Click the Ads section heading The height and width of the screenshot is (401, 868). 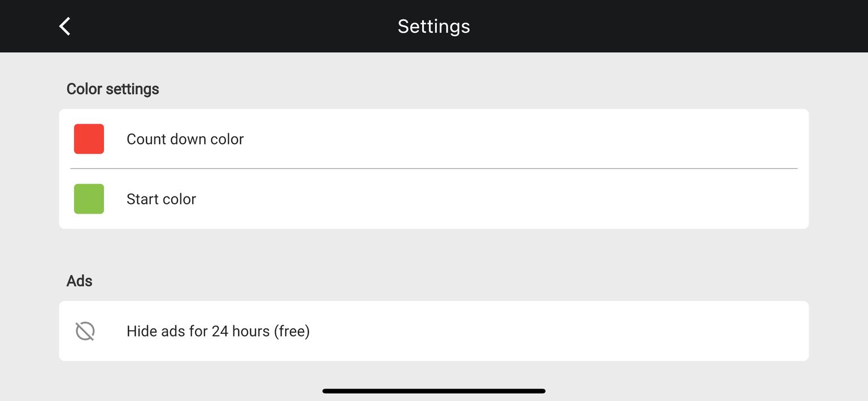click(x=79, y=281)
